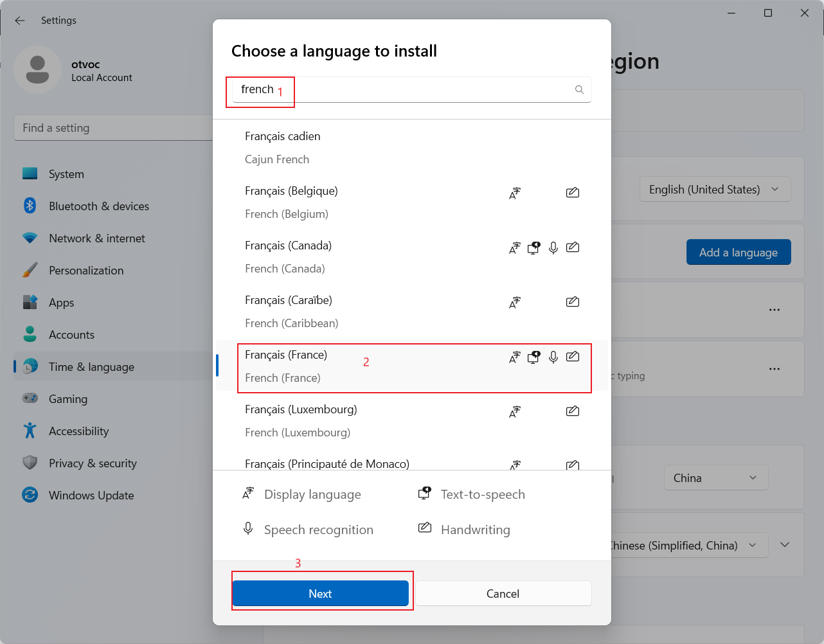Click speech recognition microphone for Français (Canada)

553,247
